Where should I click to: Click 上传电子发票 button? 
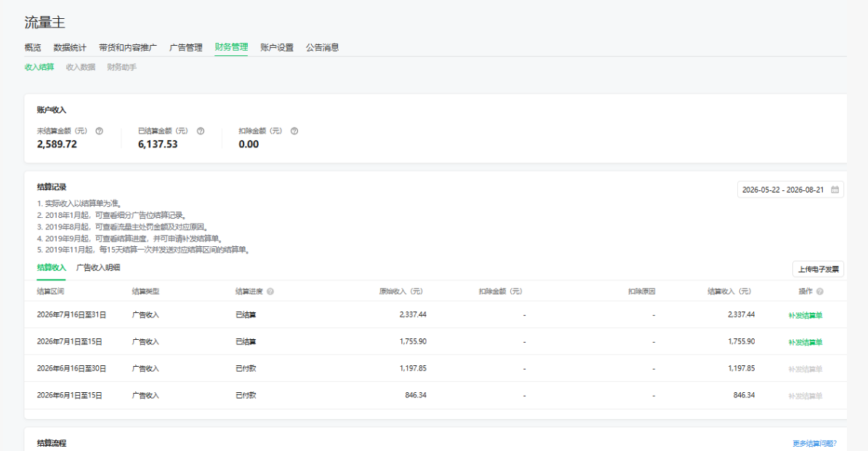[818, 269]
